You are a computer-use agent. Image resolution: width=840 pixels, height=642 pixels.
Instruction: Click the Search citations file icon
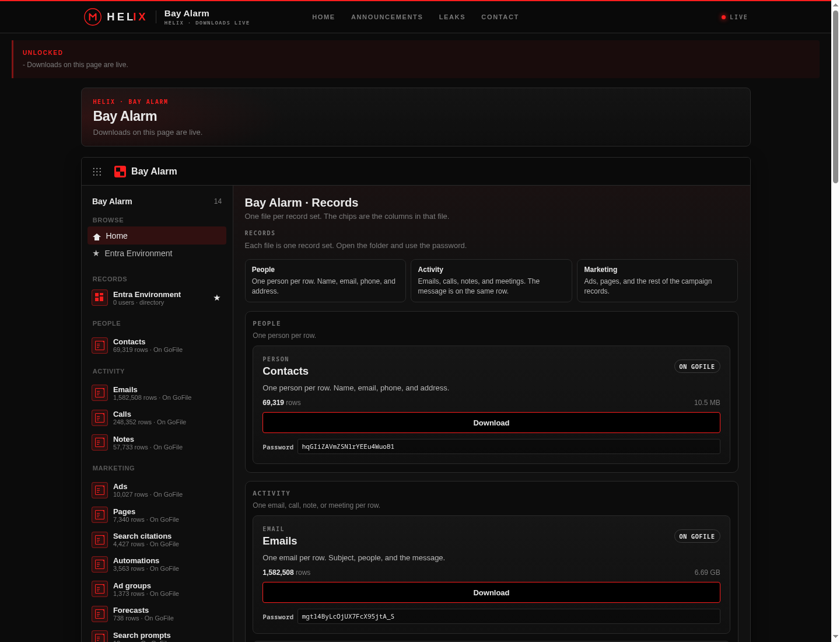tap(100, 540)
